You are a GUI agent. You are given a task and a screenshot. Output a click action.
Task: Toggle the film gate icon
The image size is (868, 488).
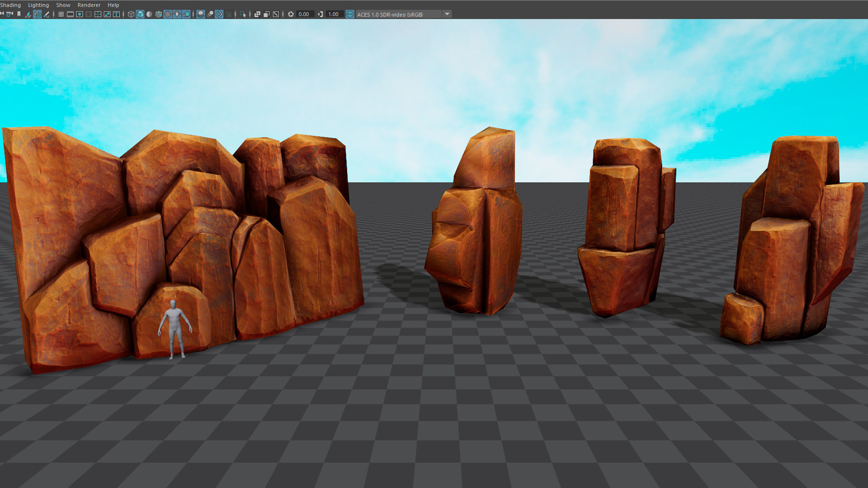point(70,14)
